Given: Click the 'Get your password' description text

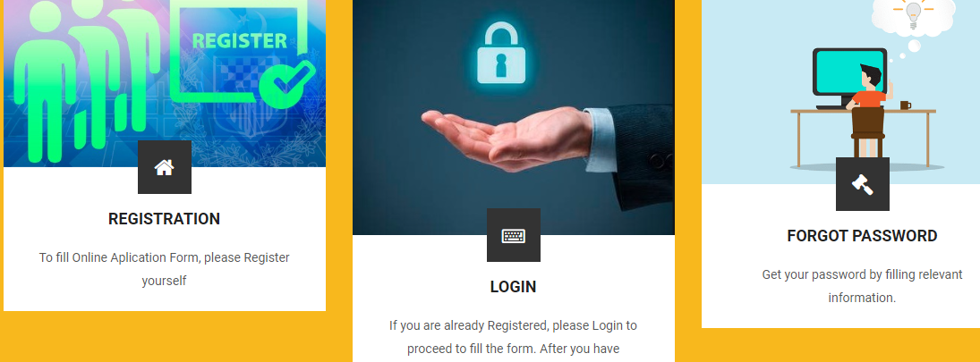Looking at the screenshot, I should (x=863, y=286).
